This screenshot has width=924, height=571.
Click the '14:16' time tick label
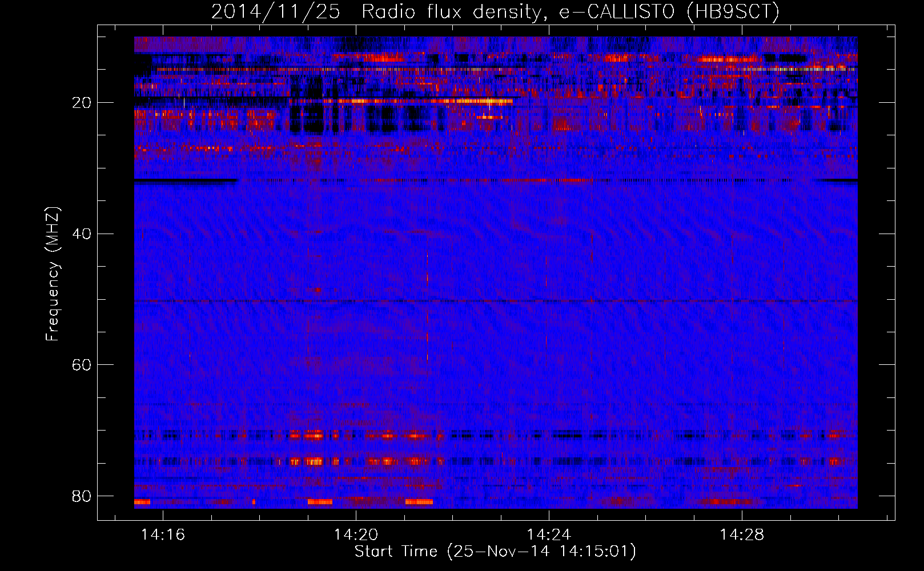[163, 535]
